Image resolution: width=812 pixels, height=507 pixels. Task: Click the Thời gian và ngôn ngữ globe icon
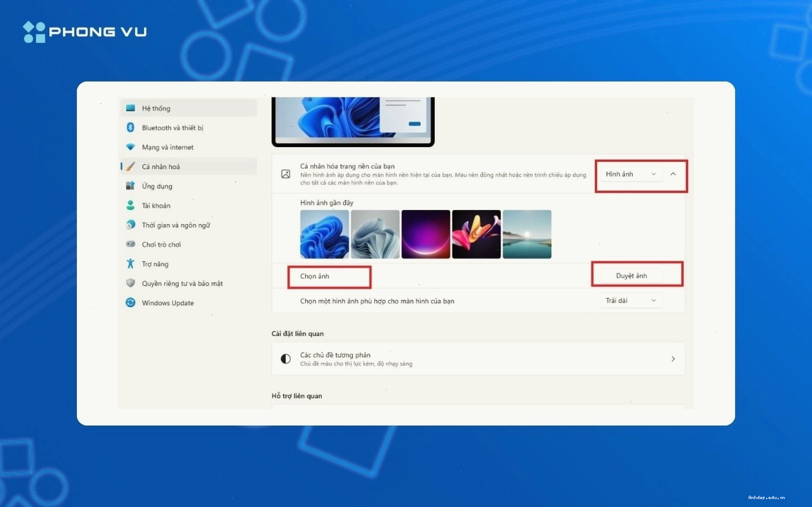tap(131, 225)
